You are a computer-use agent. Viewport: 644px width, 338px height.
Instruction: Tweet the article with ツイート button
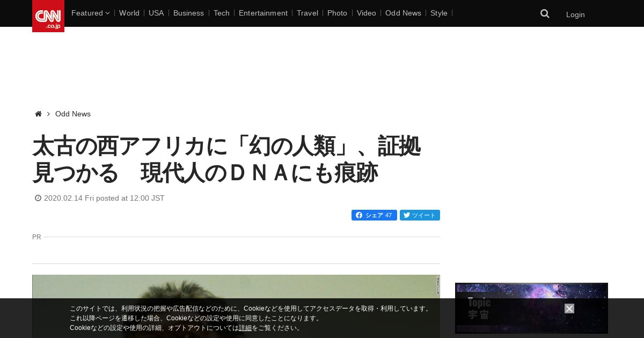[x=420, y=215]
